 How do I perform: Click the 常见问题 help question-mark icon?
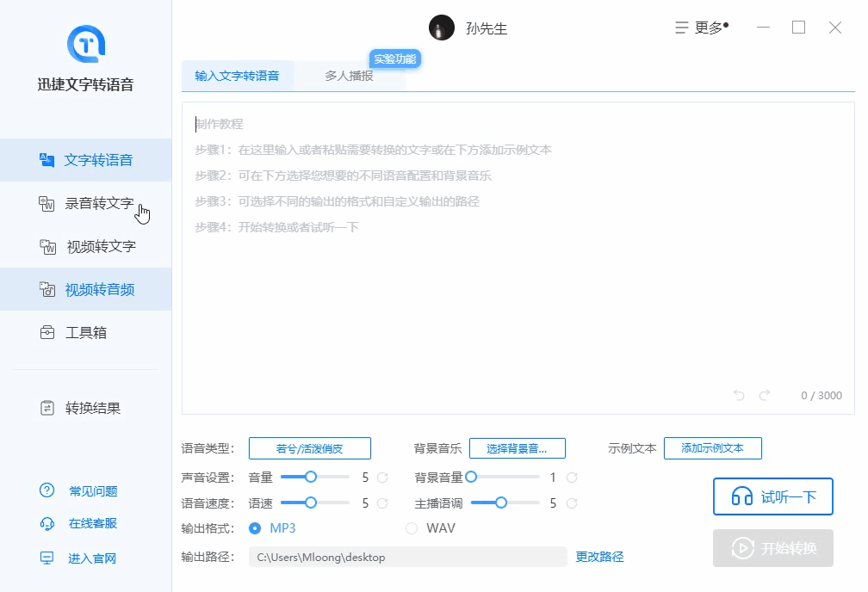pyautogui.click(x=47, y=490)
